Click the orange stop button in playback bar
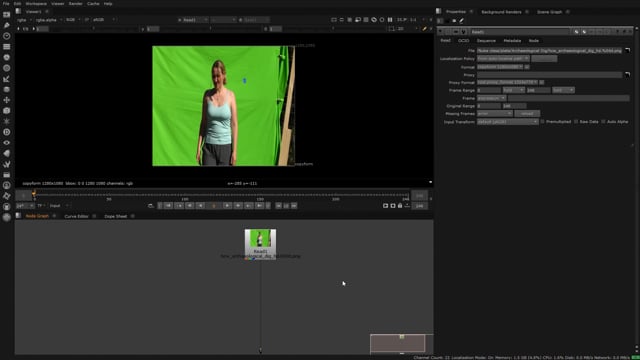 pyautogui.click(x=214, y=206)
